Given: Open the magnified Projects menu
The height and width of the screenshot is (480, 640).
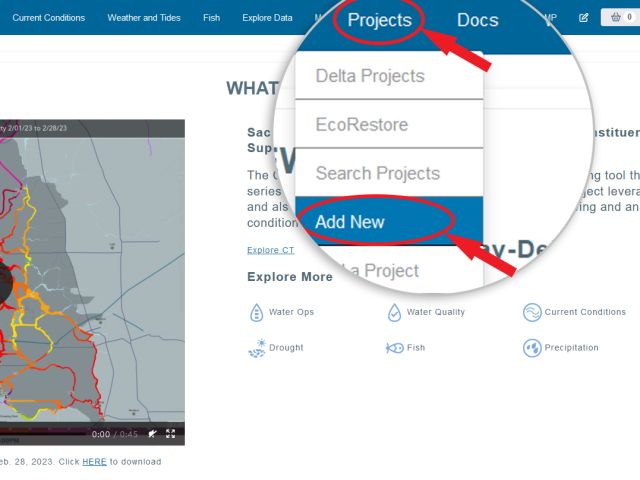Looking at the screenshot, I should point(380,20).
